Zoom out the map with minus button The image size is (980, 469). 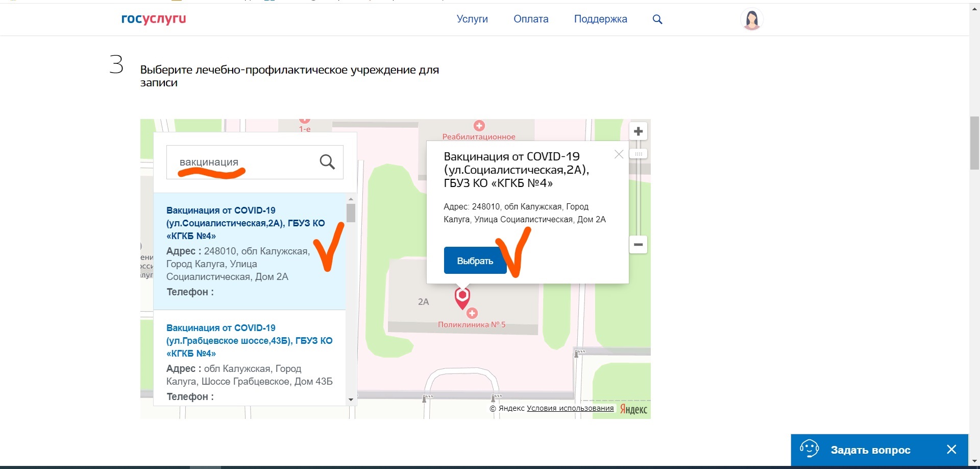click(x=638, y=245)
